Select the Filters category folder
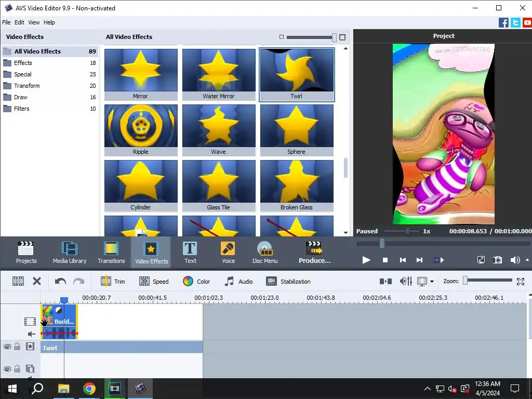The height and width of the screenshot is (399, 532). point(49,109)
